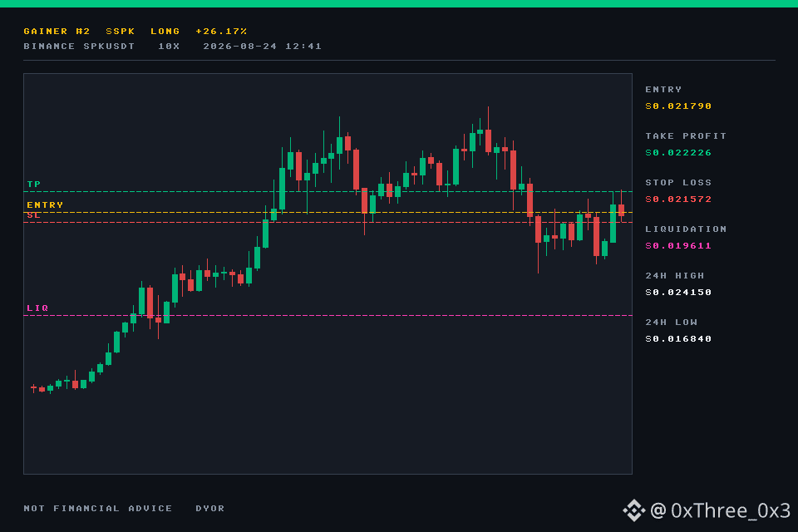Click the BINANCE SPKUSDT pair label
The width and height of the screenshot is (798, 532).
(x=79, y=46)
